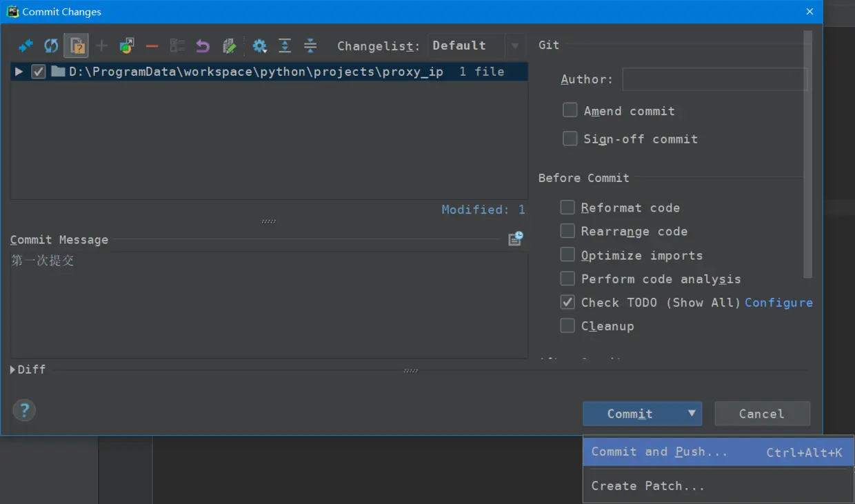Choose Create Patch from menu

click(718, 486)
